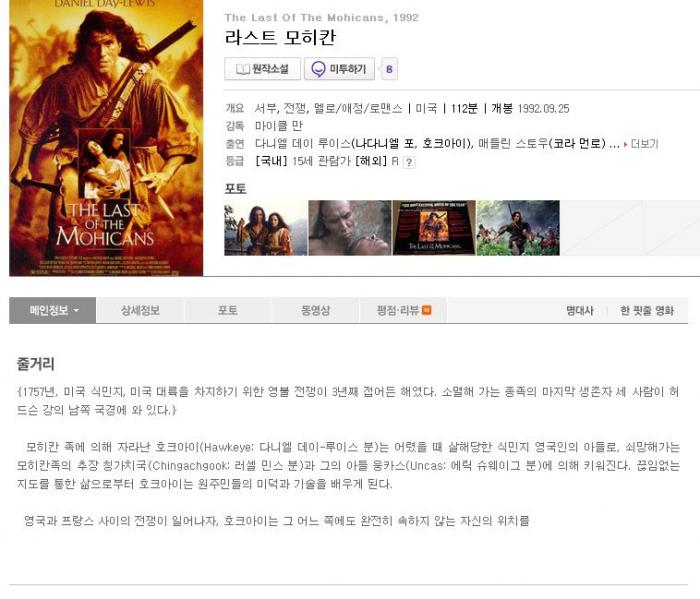Open photo thumbnail of movie poster billboard

coord(434,228)
